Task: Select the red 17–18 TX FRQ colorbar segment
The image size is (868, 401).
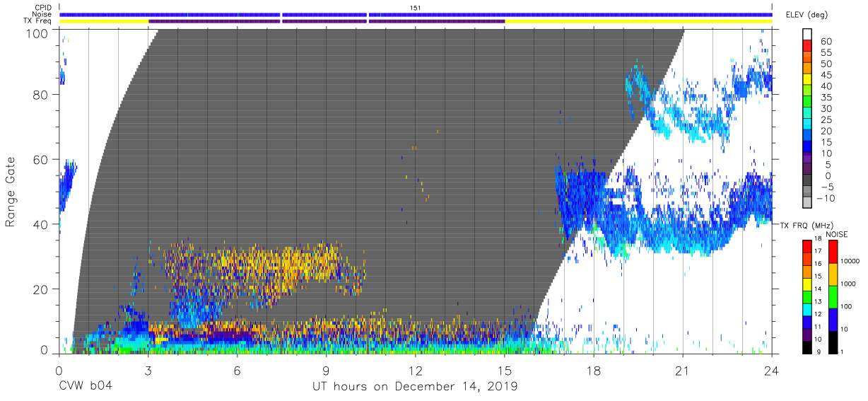Action: tap(807, 246)
